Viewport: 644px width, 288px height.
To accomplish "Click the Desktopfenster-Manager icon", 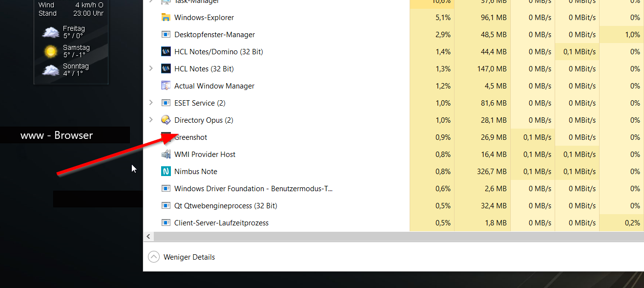I will 166,34.
